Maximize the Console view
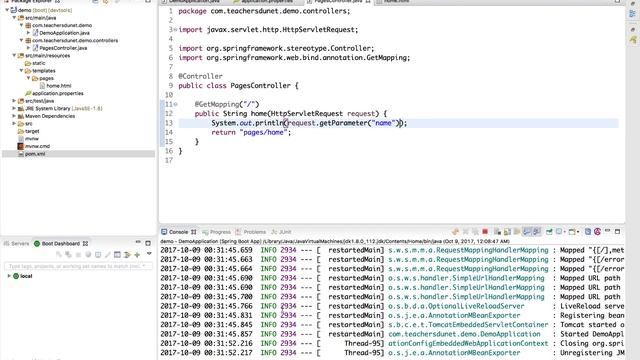 [618, 232]
